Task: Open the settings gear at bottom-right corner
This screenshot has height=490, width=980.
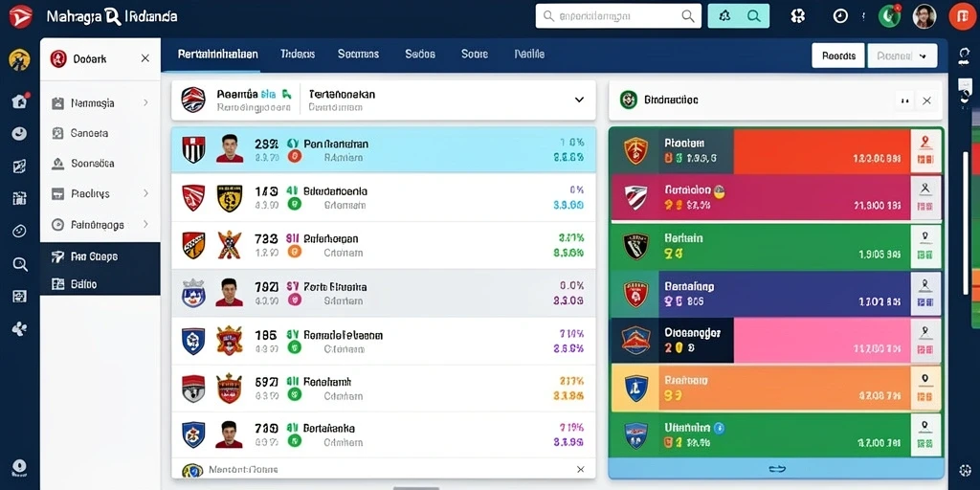Action: 965,471
